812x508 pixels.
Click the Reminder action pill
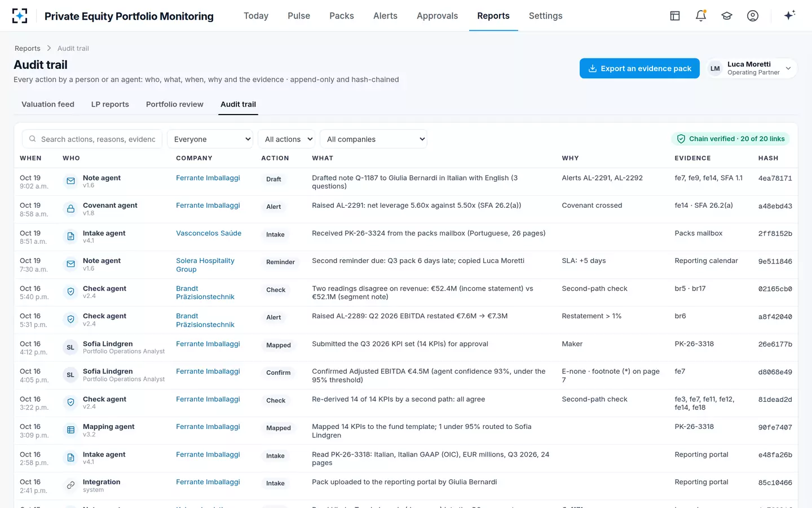coord(281,262)
